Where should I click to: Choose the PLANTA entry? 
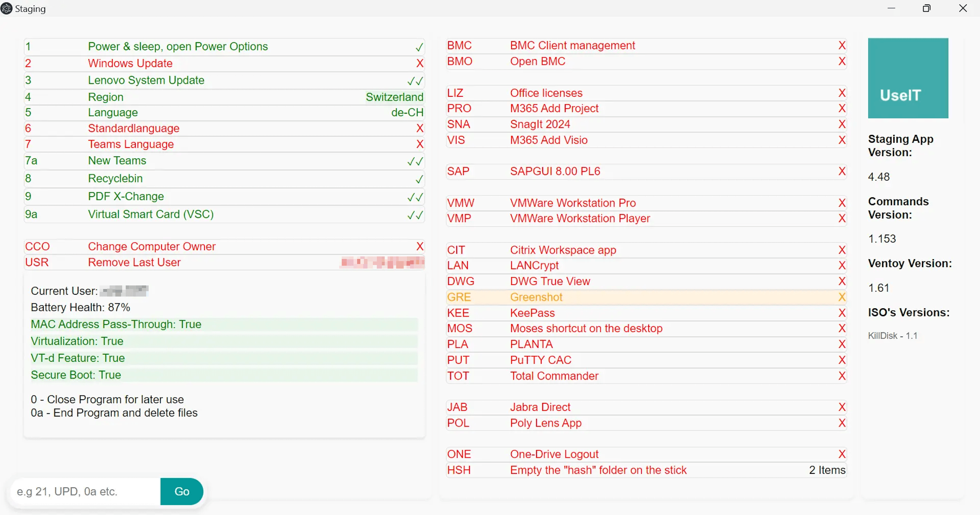coord(646,345)
